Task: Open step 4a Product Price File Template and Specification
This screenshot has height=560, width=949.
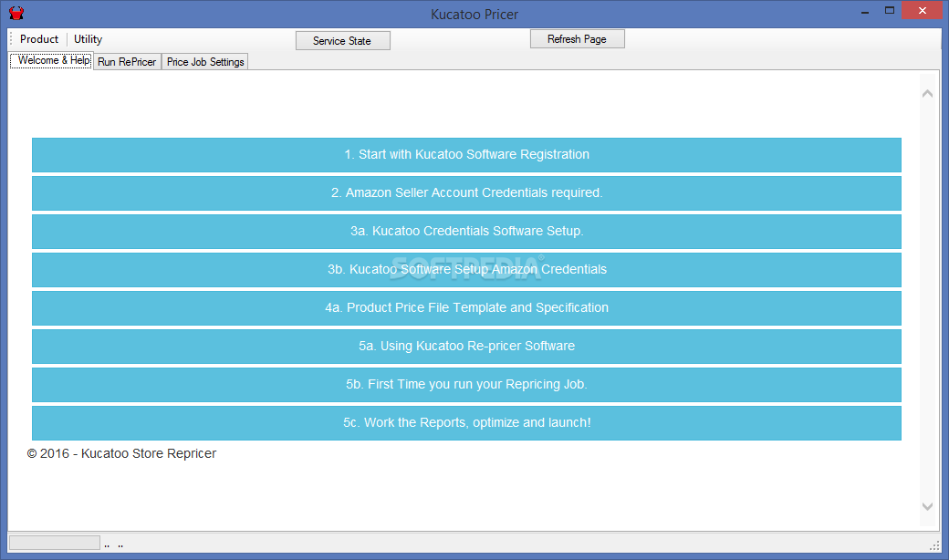Action: pos(466,308)
